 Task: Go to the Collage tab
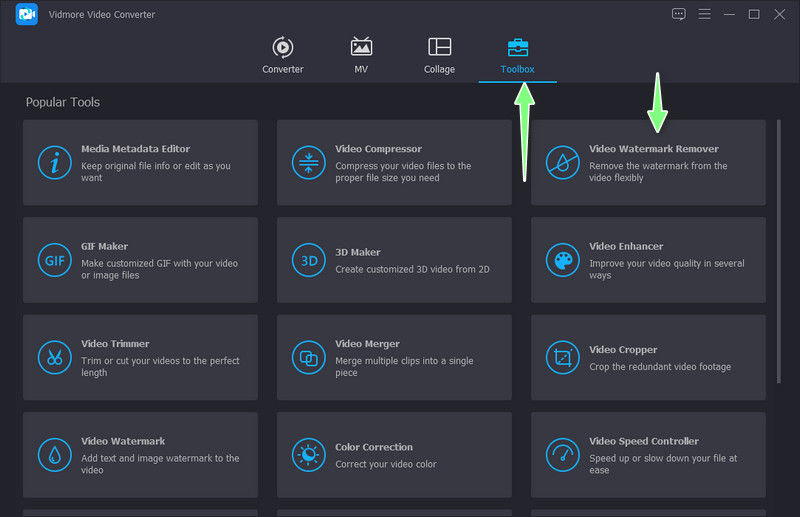pos(439,55)
